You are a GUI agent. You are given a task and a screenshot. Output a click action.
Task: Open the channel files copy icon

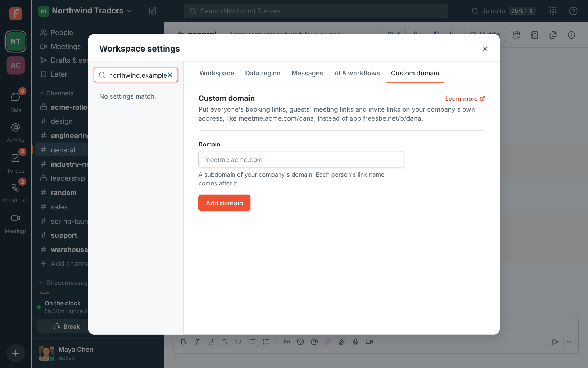tap(553, 35)
